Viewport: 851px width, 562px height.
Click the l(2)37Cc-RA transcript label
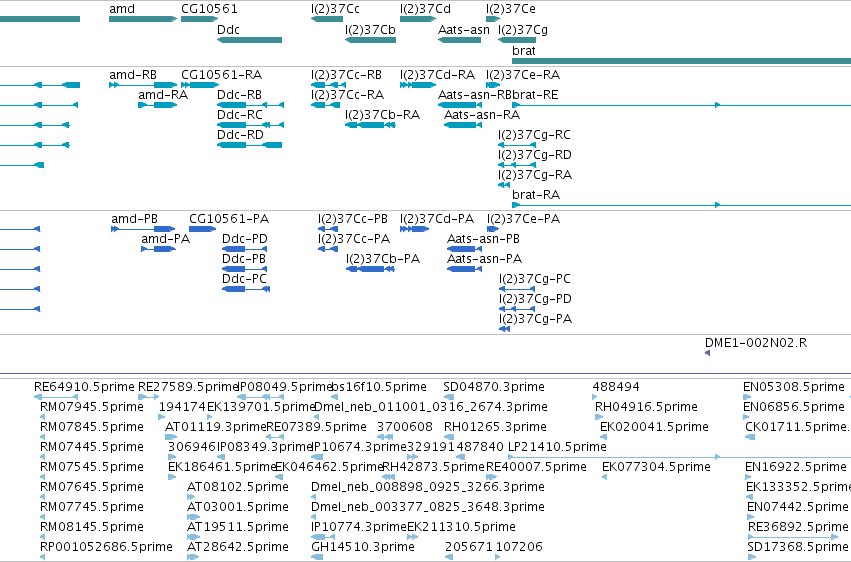click(x=347, y=95)
